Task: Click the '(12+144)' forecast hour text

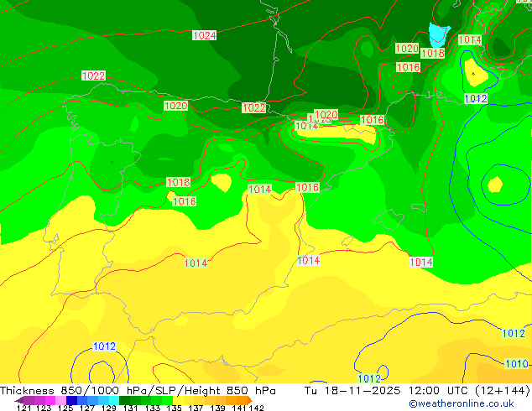Action: pos(503,390)
